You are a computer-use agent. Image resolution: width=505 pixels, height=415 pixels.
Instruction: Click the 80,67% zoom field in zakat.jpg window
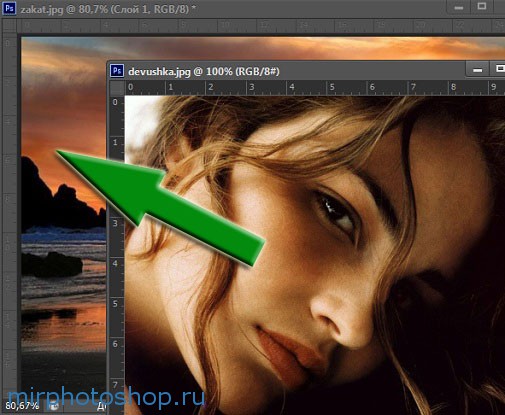(x=22, y=406)
